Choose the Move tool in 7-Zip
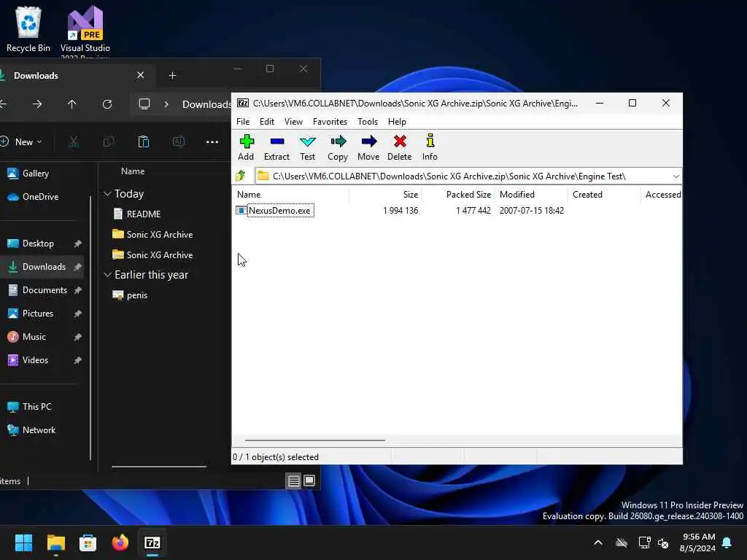The width and height of the screenshot is (747, 560). tap(368, 147)
